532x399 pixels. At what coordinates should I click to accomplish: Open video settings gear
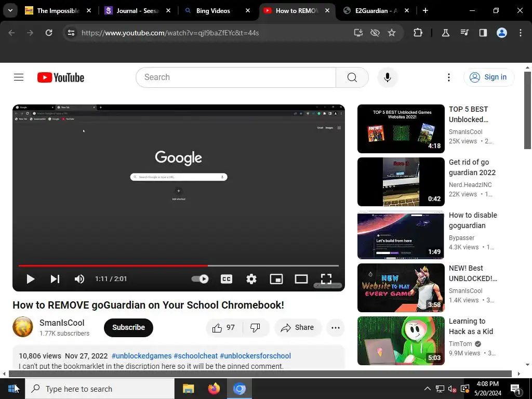coord(251,279)
